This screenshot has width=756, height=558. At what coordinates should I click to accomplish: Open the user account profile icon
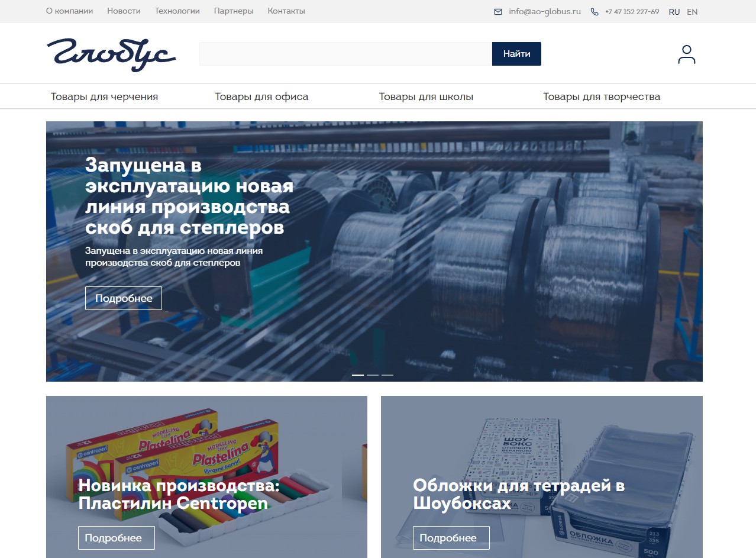(686, 54)
